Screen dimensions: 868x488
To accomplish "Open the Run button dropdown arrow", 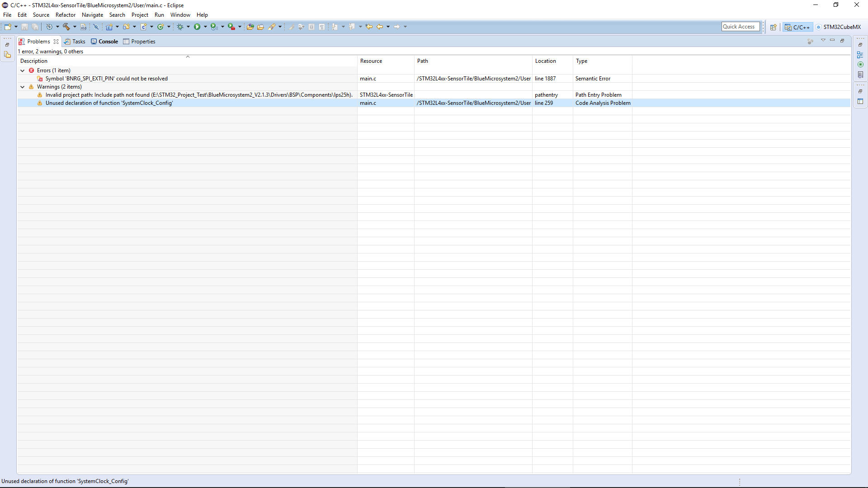I will tap(205, 27).
